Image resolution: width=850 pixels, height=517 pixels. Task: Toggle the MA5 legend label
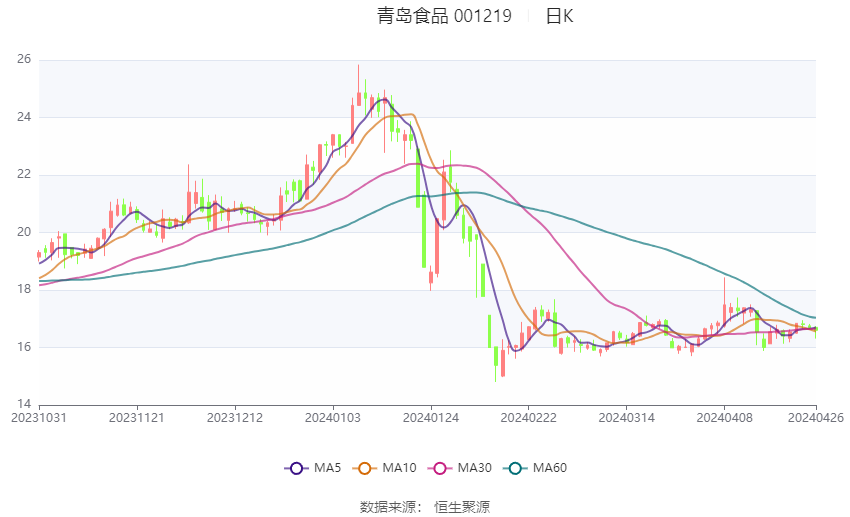coord(328,468)
